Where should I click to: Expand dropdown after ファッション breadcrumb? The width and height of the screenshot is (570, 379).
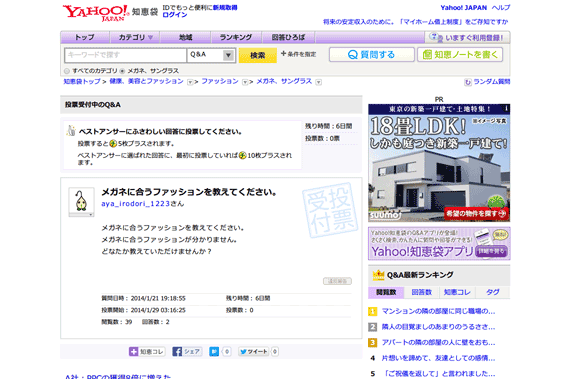click(245, 82)
